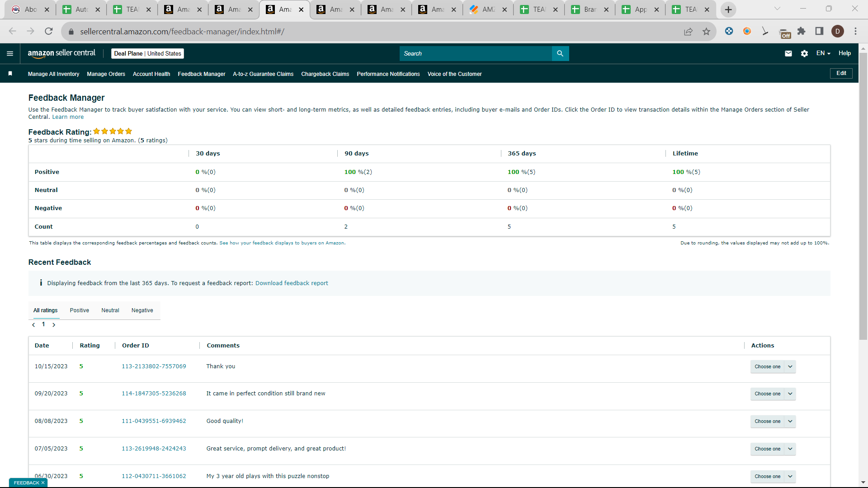
Task: Click the orange circular extension icon
Action: [x=747, y=31]
